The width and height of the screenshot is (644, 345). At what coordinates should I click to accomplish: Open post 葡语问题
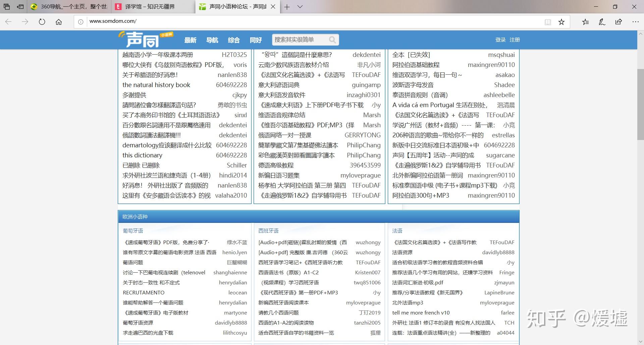tap(133, 263)
